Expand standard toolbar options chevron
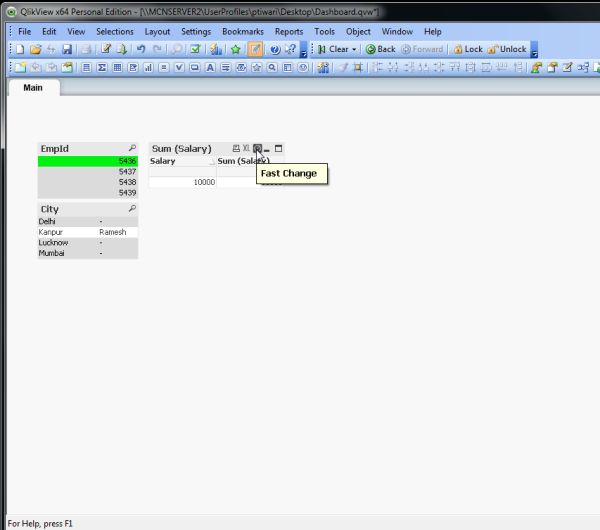This screenshot has height=530, width=600. click(303, 49)
